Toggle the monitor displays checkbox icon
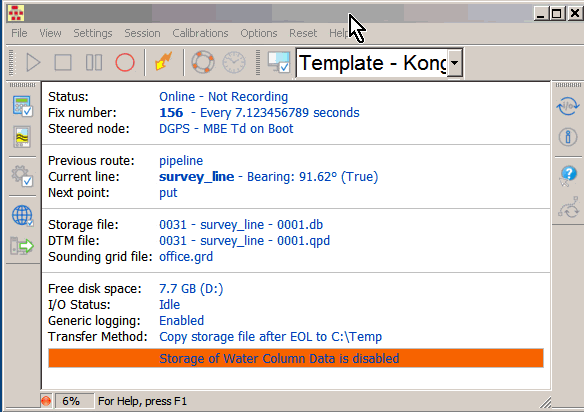The image size is (584, 412). (x=279, y=62)
